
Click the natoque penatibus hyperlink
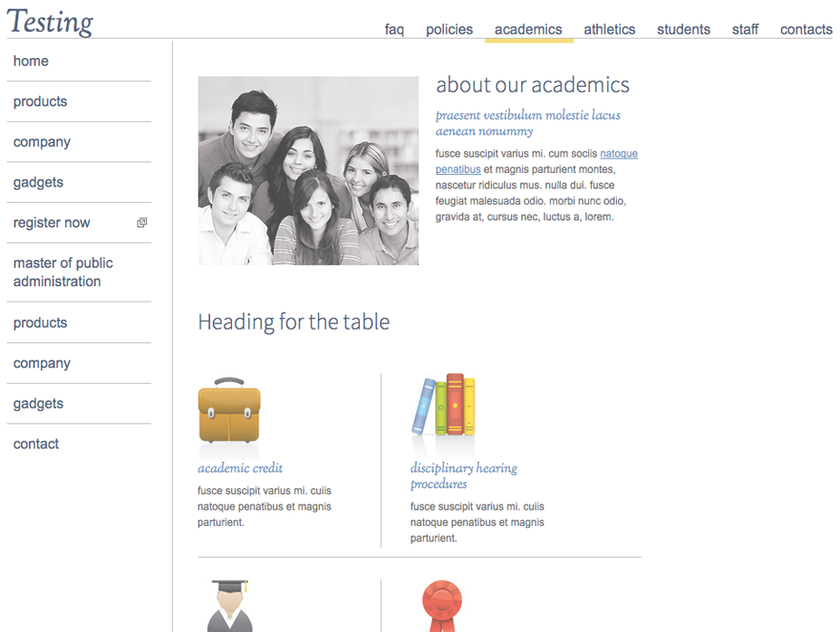coord(618,154)
